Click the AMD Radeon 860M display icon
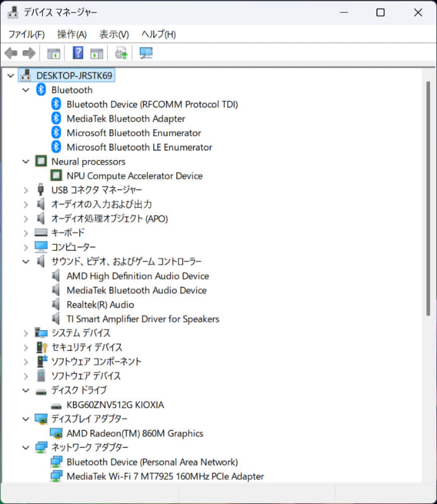Image resolution: width=437 pixels, height=504 pixels. 56,433
